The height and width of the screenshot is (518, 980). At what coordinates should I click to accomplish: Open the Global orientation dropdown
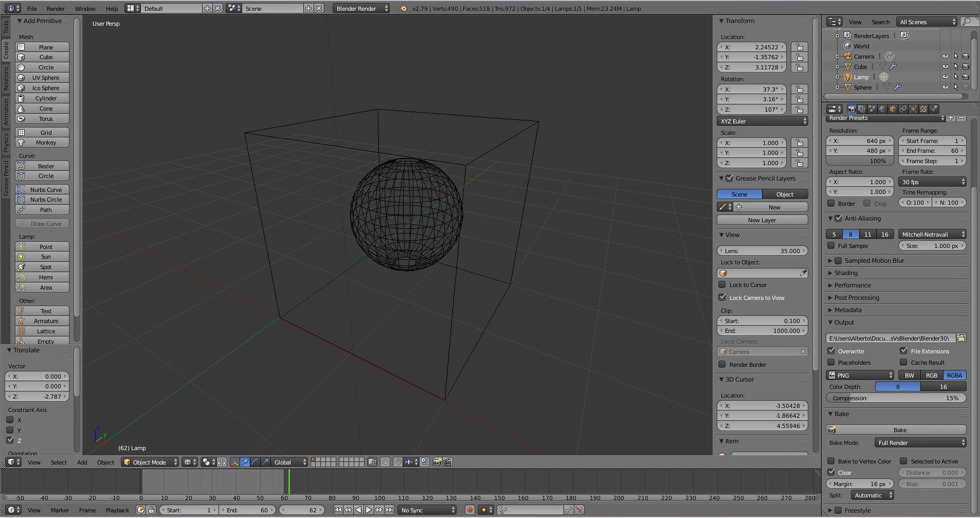pos(290,462)
